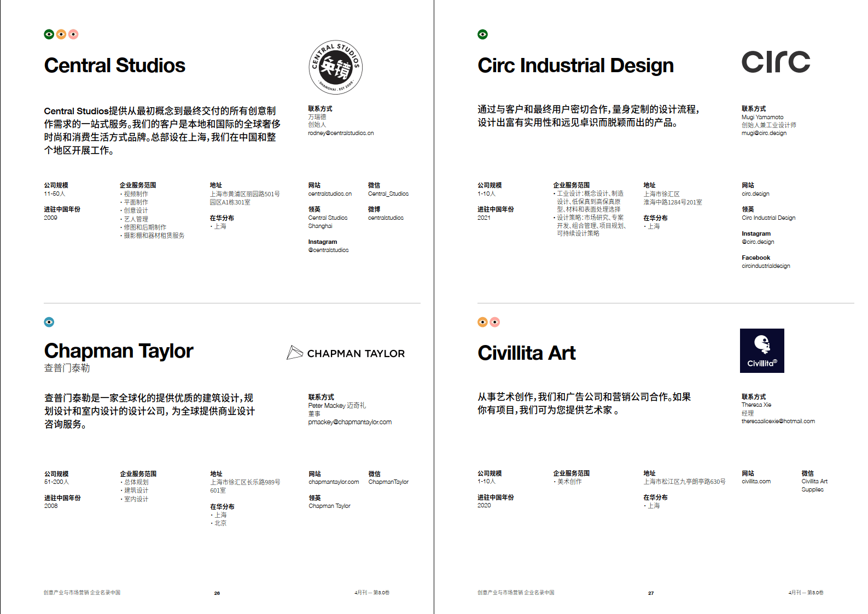Click the WeChat ID ChapmanTaylor

(388, 482)
